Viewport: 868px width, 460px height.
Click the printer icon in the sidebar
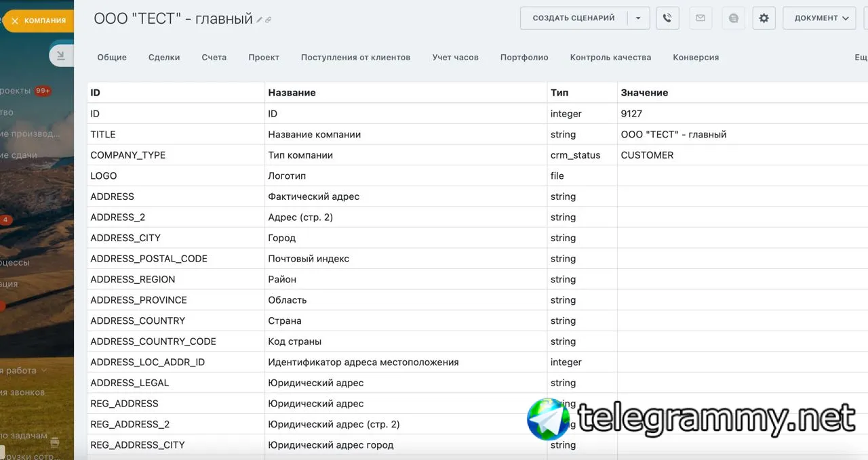point(56,442)
